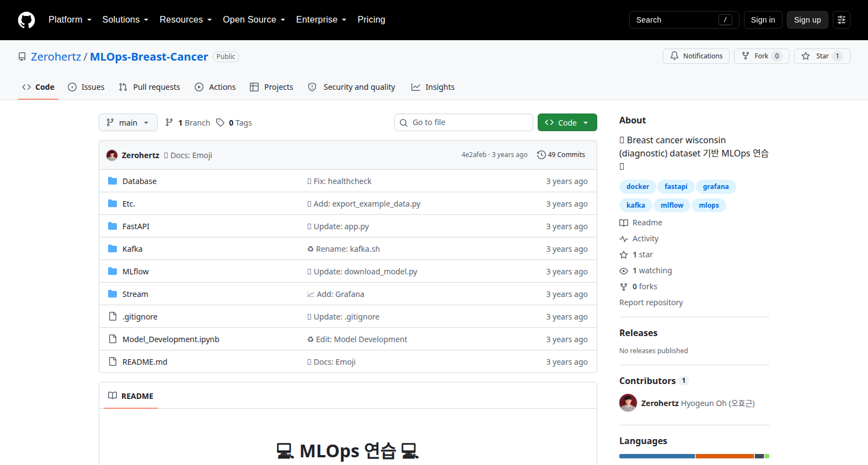Expand the Enterprise menu
The height and width of the screenshot is (465, 868).
[x=322, y=20]
